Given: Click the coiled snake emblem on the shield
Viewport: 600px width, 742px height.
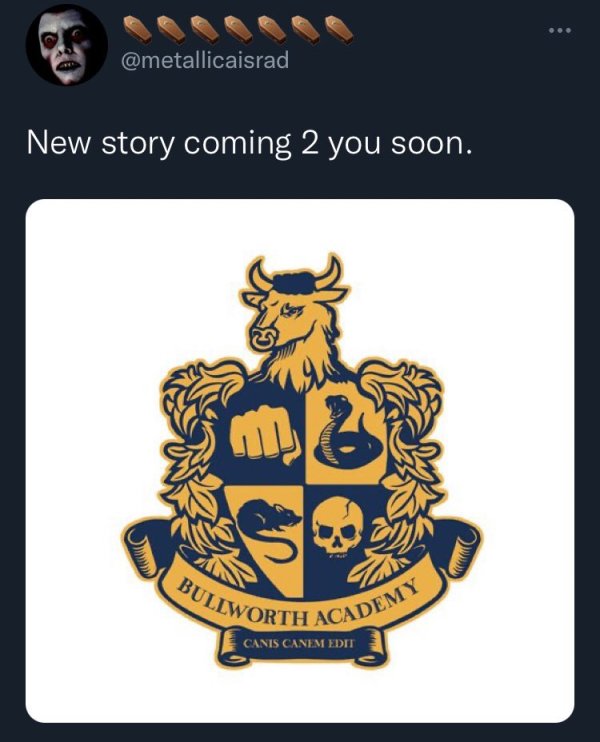Looking at the screenshot, I should click(x=345, y=430).
